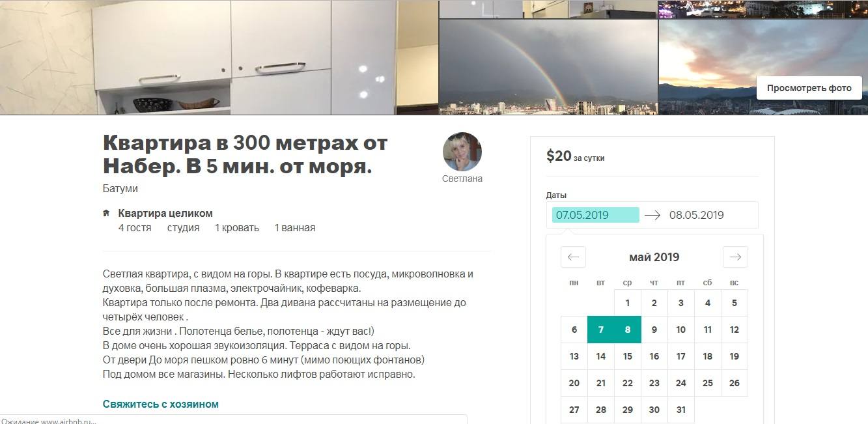Image resolution: width=868 pixels, height=424 pixels.
Task: Click the Светлана host name
Action: pos(462,178)
